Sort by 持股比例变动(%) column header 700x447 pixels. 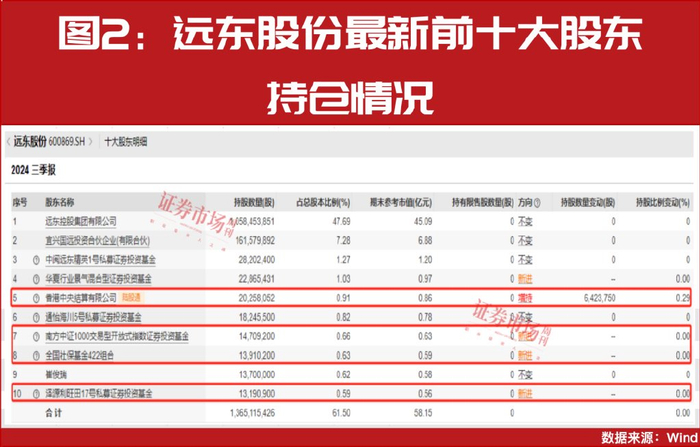click(x=663, y=203)
